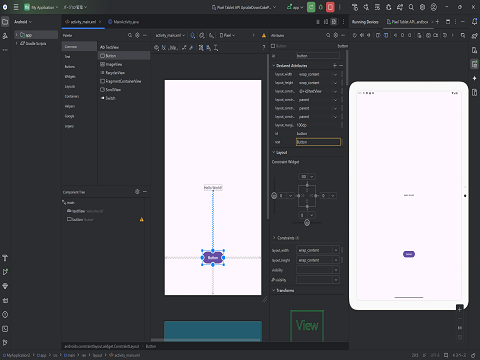
Task: Open the device selector Pixel Tablet dropdown
Action: pos(244,7)
